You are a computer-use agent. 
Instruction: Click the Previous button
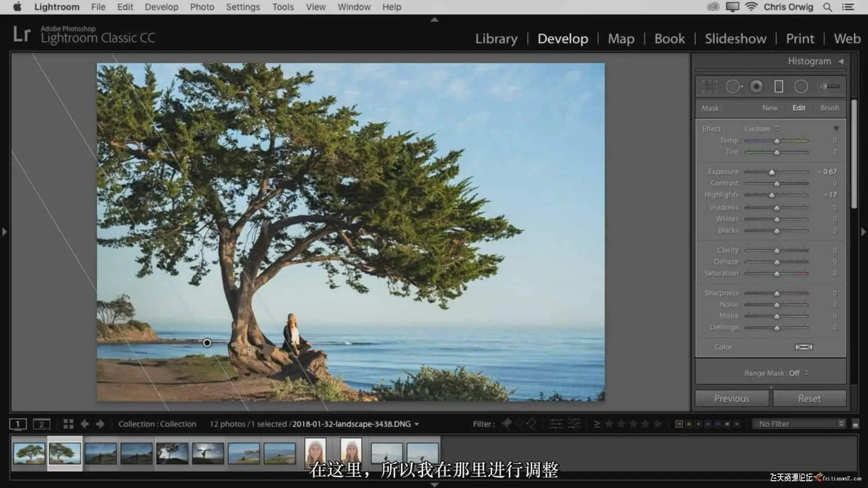click(731, 399)
